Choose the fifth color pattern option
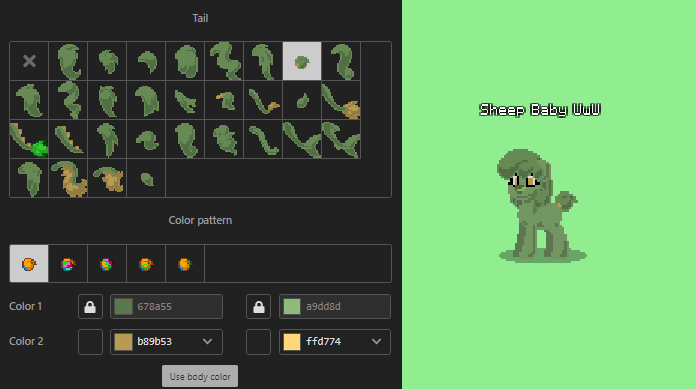696x389 pixels. (x=185, y=263)
